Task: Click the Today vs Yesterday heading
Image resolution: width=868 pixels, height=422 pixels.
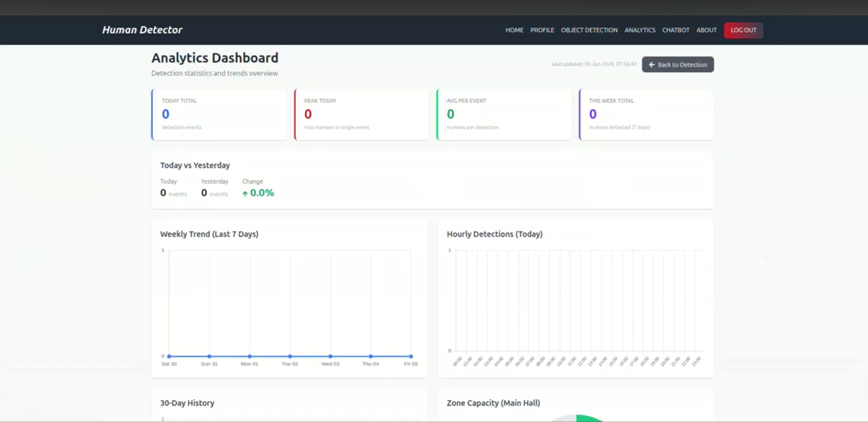Action: [x=195, y=165]
